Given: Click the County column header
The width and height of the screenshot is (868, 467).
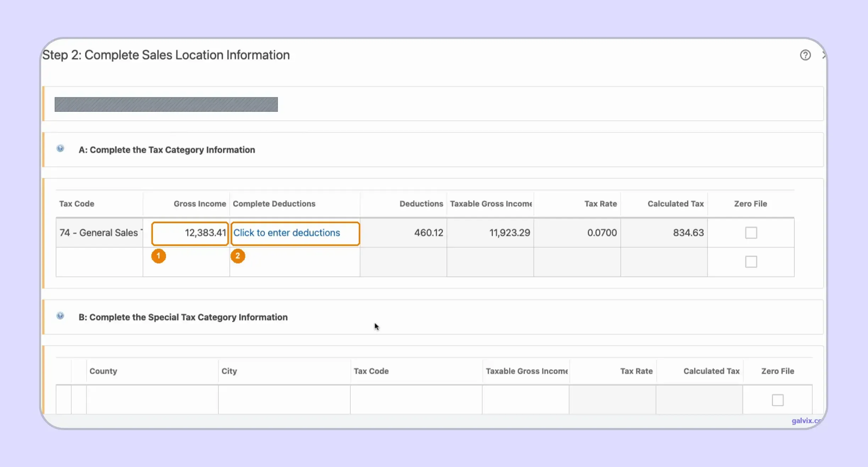Looking at the screenshot, I should [x=103, y=371].
